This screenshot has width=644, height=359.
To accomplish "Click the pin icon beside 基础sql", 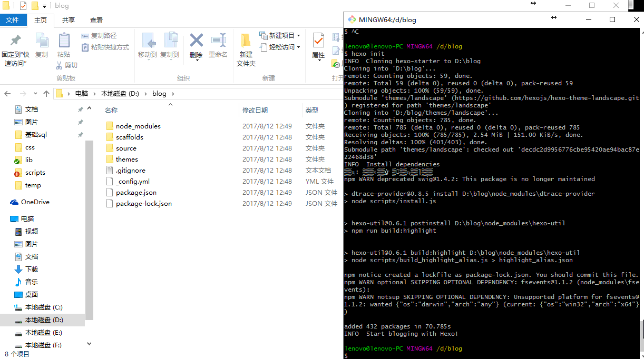I will point(81,135).
